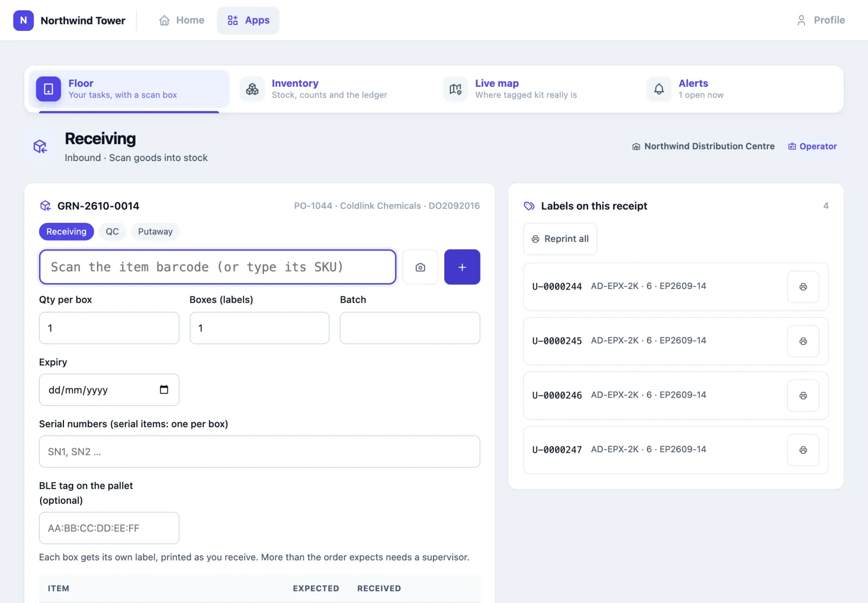Click the EXPECTED column header

tap(316, 588)
